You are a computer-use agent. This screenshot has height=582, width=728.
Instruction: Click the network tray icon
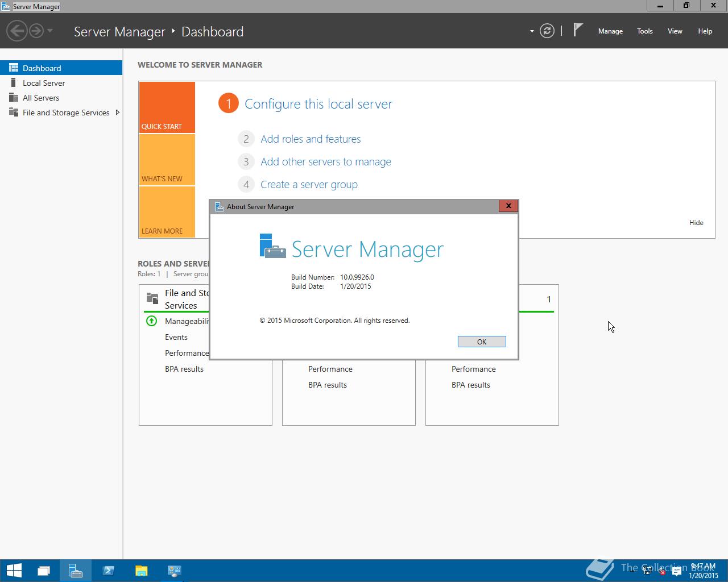(648, 571)
